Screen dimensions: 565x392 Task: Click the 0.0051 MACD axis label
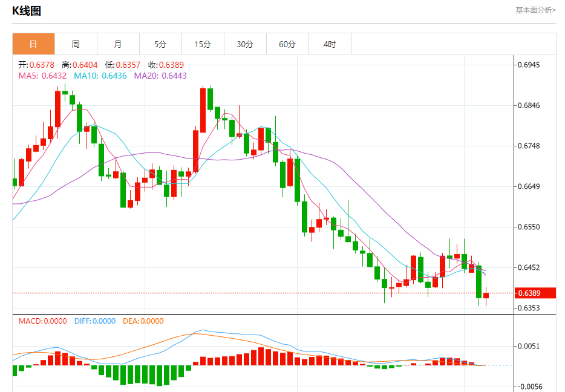tap(529, 346)
